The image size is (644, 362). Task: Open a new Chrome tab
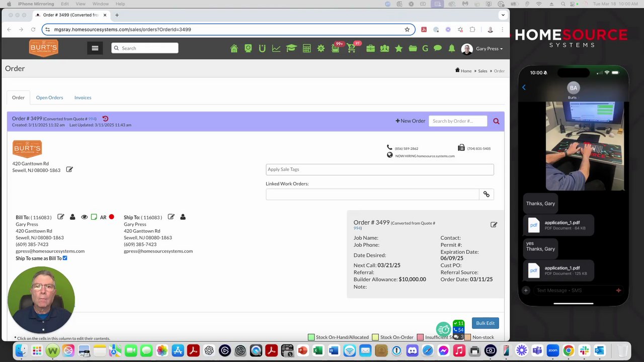coord(117,15)
